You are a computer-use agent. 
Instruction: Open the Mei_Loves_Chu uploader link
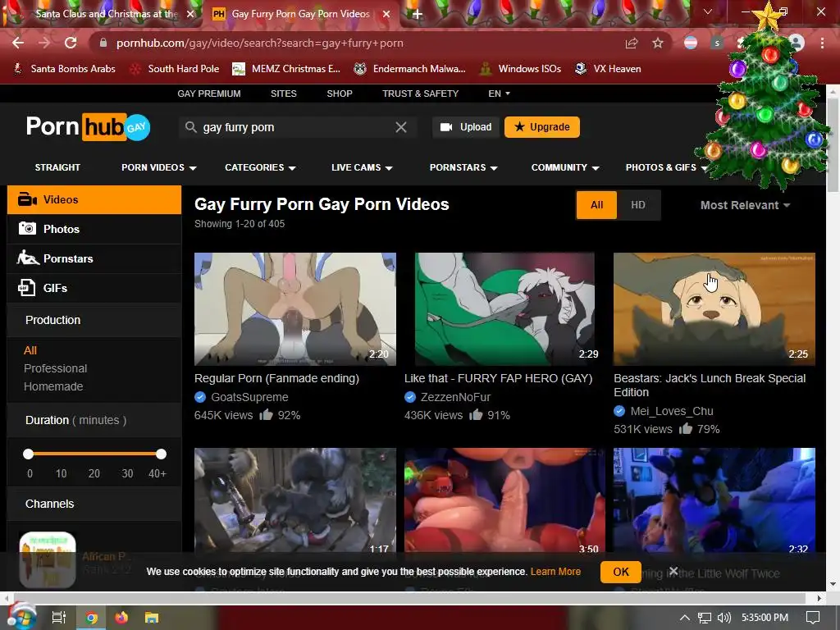672,411
